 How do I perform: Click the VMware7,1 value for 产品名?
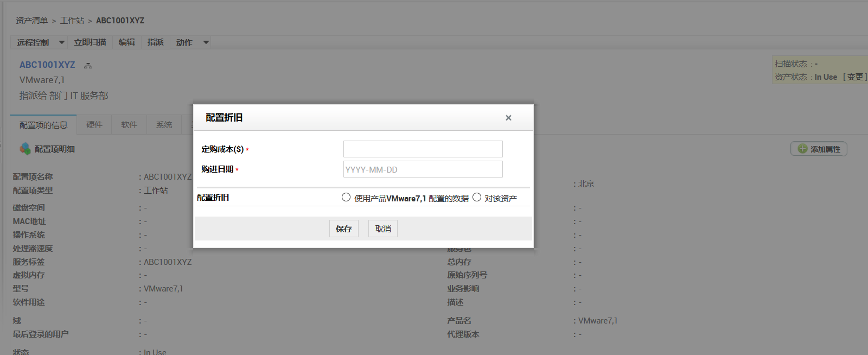click(598, 321)
